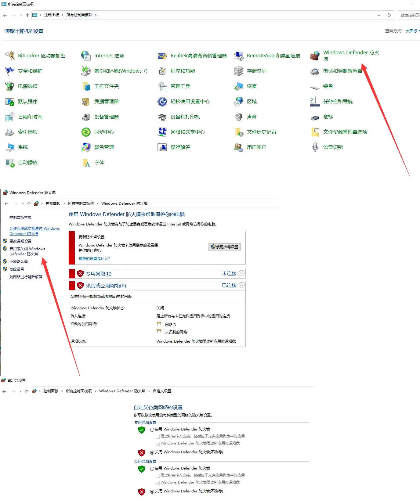Open Realtek高清晰音频管理器 icon
Viewport: 420px width, 504px height.
[x=162, y=56]
